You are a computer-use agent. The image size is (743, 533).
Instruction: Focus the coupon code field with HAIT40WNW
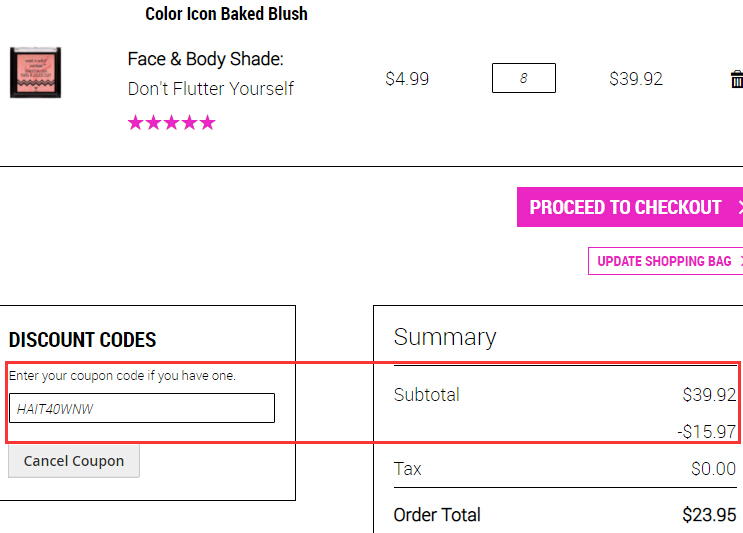pos(142,408)
